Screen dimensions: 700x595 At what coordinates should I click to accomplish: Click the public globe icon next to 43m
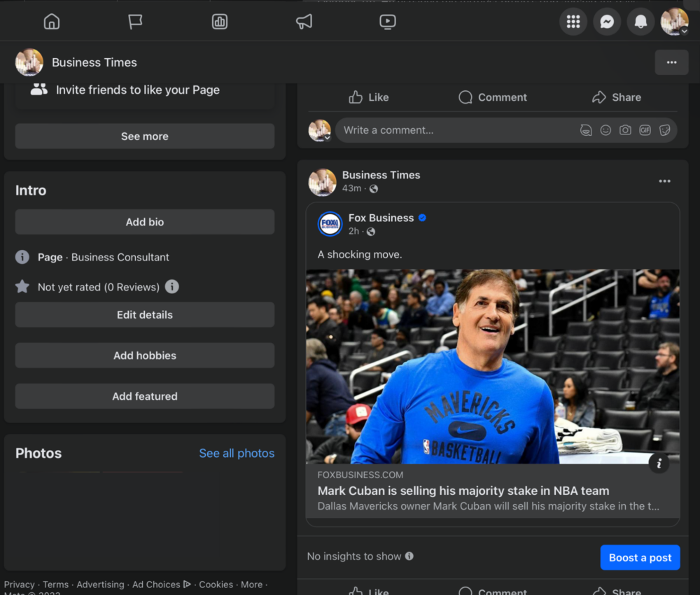[374, 189]
